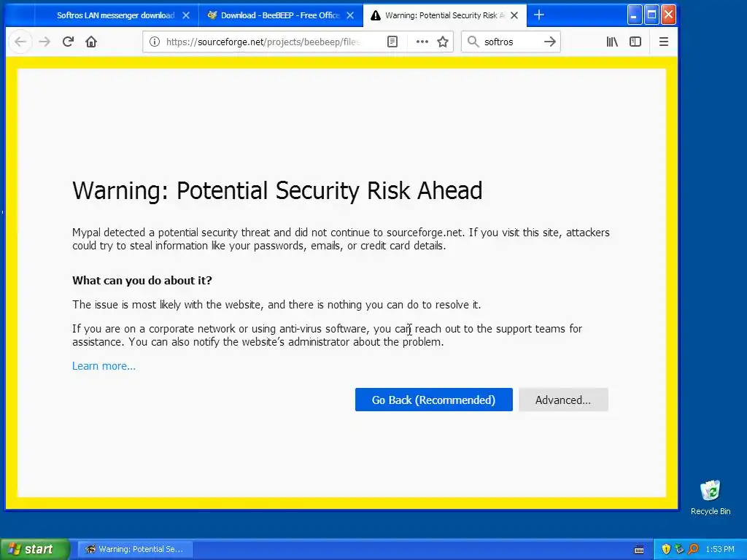747x560 pixels.
Task: Select the Warning taskbar window button
Action: (x=135, y=549)
